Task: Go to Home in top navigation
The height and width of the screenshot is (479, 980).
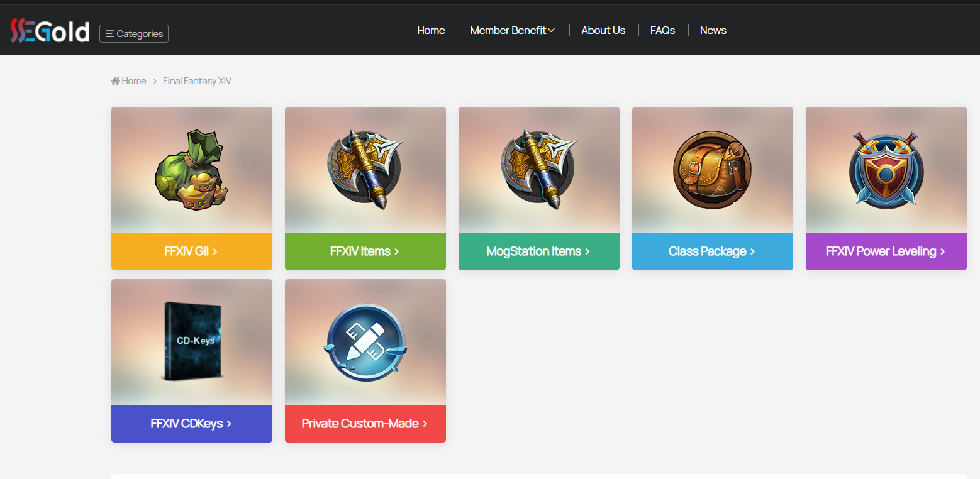Action: tap(431, 30)
